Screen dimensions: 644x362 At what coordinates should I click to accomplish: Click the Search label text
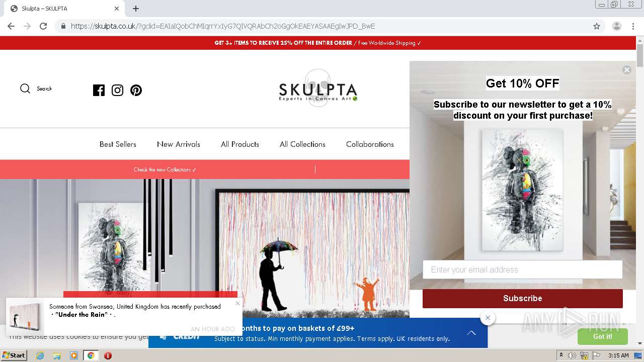[x=44, y=89]
